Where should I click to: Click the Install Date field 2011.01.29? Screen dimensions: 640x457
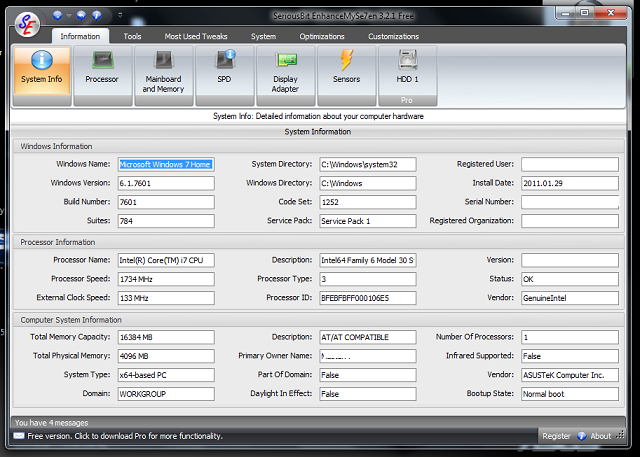tap(570, 183)
